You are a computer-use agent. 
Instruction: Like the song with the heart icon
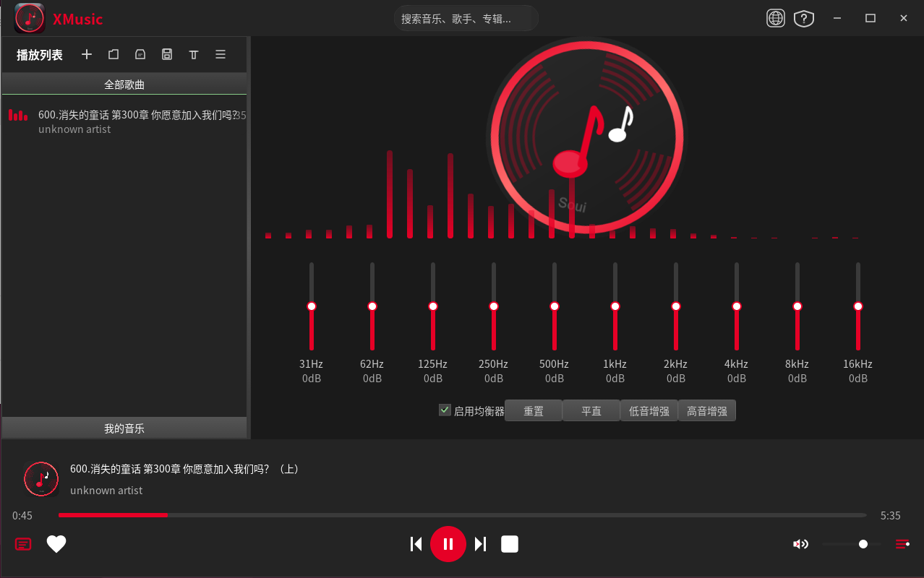pos(56,544)
